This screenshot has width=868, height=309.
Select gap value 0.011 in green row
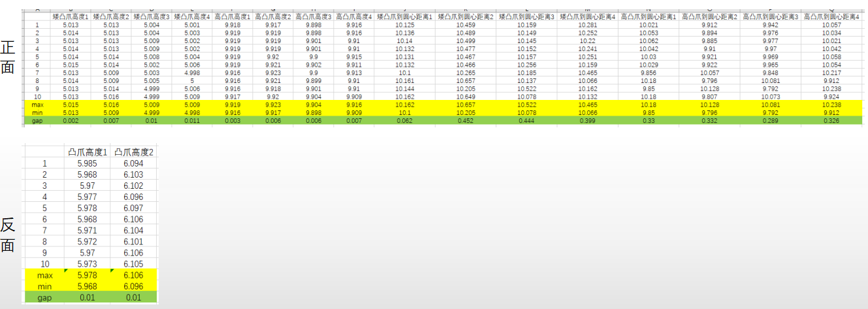click(x=192, y=120)
